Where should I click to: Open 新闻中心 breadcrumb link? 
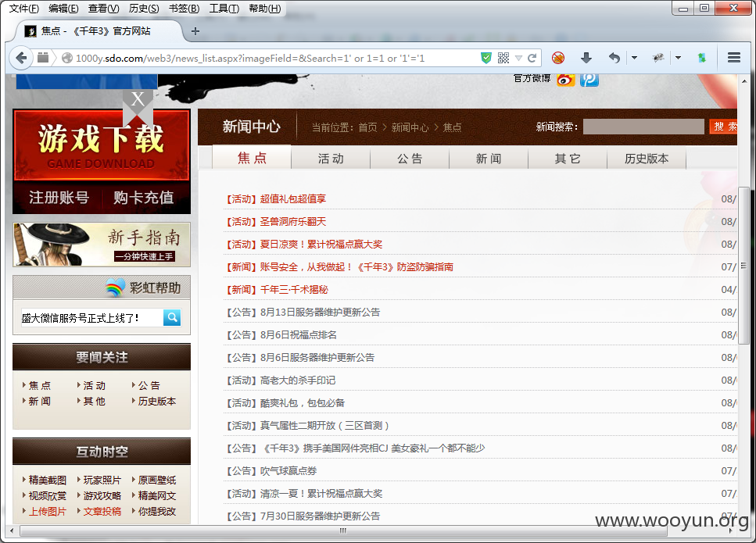[410, 127]
